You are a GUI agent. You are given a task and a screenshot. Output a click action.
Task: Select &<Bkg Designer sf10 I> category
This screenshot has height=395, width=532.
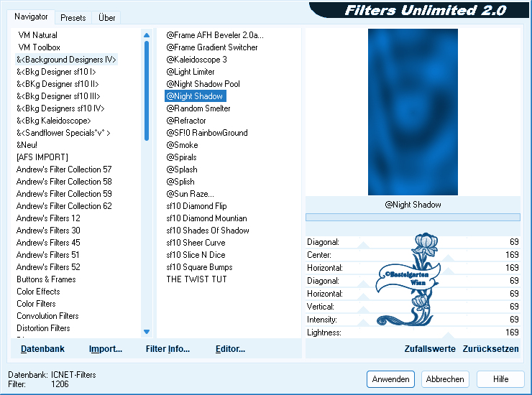tap(56, 72)
